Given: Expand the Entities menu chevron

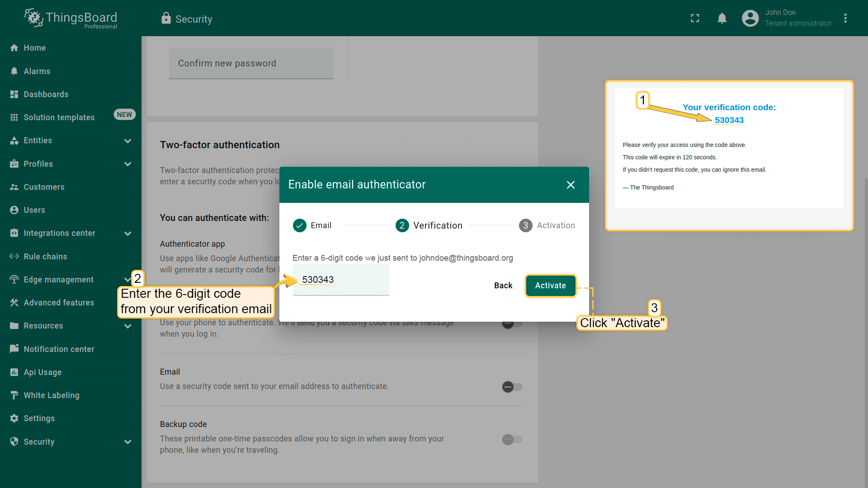Looking at the screenshot, I should pos(128,141).
